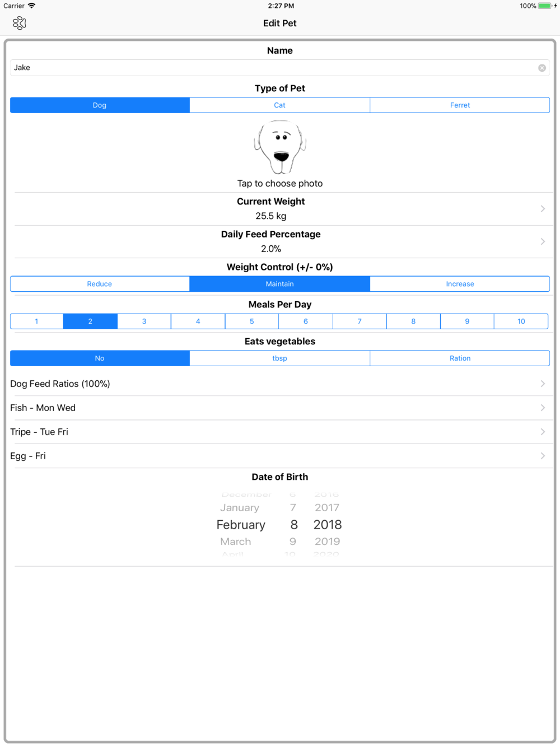Set meals per day to 7
560x747 pixels.
tap(360, 321)
